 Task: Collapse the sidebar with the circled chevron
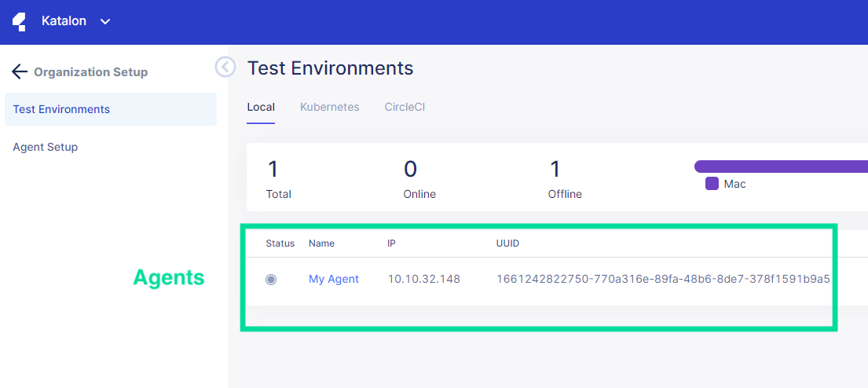[225, 68]
